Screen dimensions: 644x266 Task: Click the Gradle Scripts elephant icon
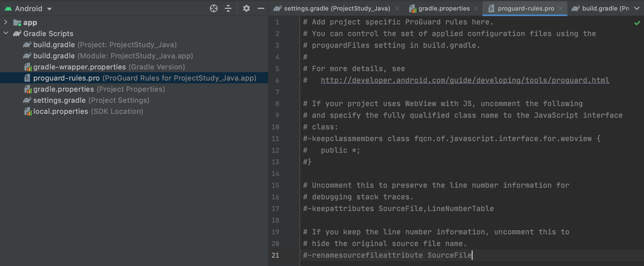pos(17,34)
